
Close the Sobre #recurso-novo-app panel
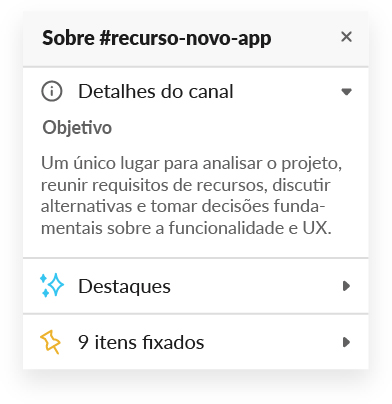click(x=346, y=37)
